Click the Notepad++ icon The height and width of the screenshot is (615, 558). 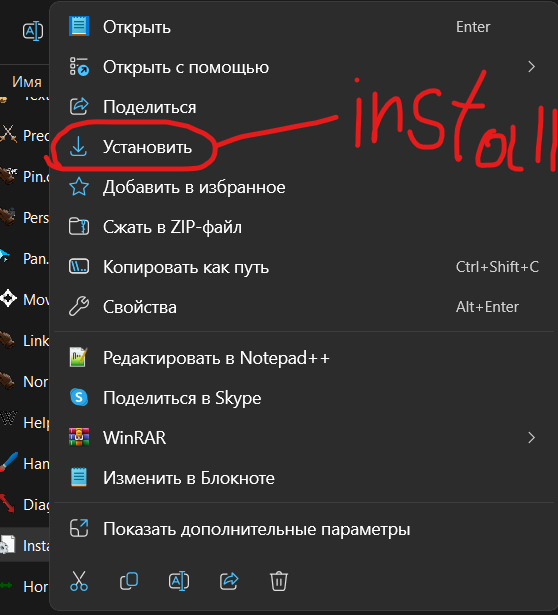pyautogui.click(x=78, y=357)
